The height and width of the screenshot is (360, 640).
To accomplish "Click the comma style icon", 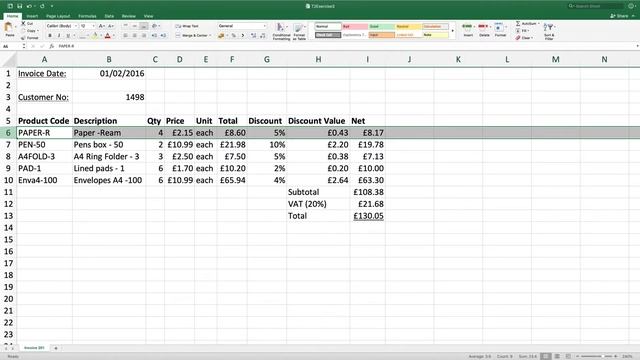I will (x=242, y=36).
